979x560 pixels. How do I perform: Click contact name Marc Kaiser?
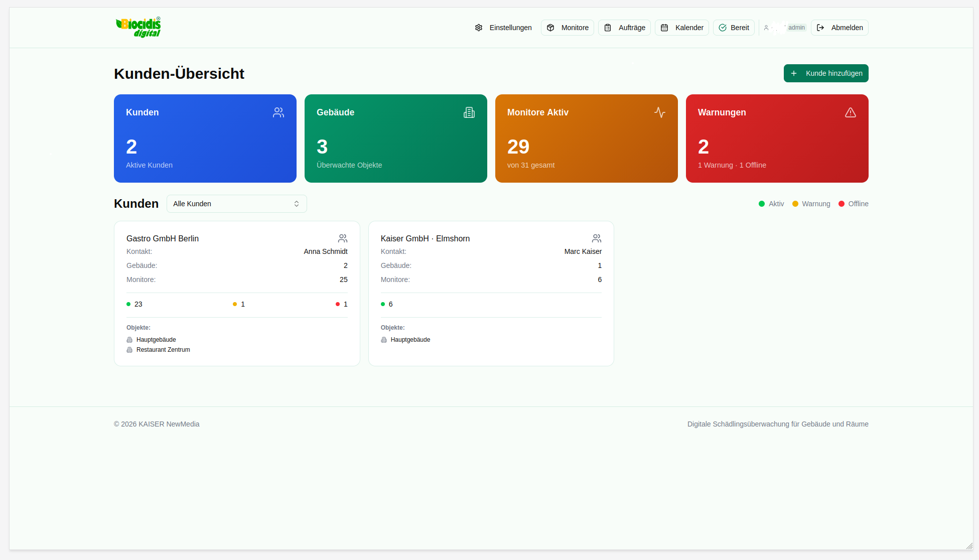(x=583, y=251)
